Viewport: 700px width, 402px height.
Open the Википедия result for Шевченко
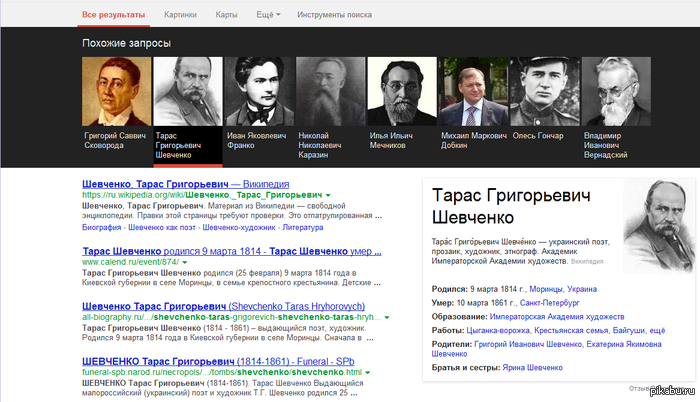[x=185, y=184]
